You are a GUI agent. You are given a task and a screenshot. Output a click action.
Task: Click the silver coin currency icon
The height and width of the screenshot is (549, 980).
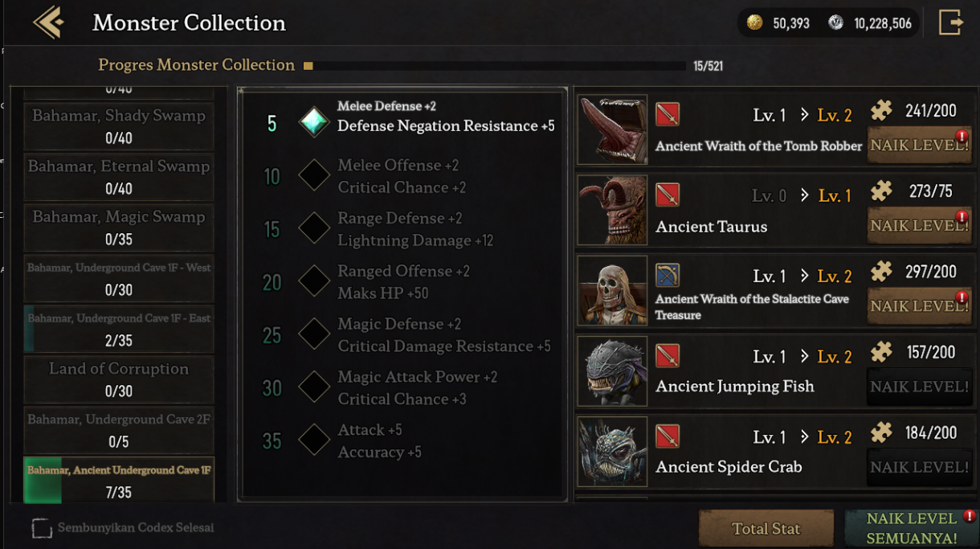[835, 23]
